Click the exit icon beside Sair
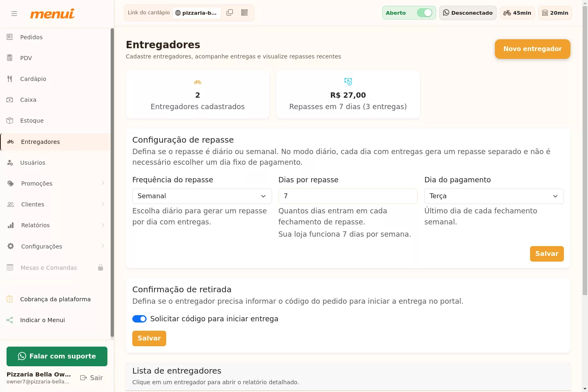The image size is (588, 392). click(x=84, y=378)
